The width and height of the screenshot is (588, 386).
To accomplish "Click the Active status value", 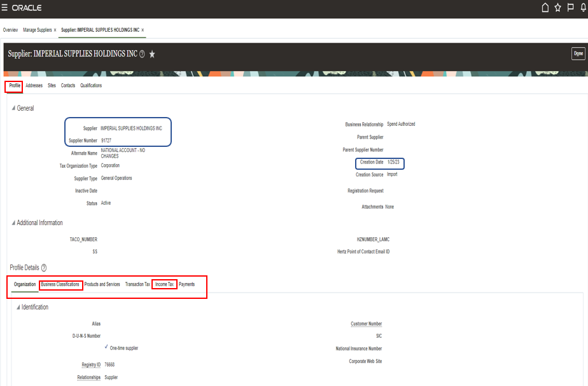I will point(106,203).
